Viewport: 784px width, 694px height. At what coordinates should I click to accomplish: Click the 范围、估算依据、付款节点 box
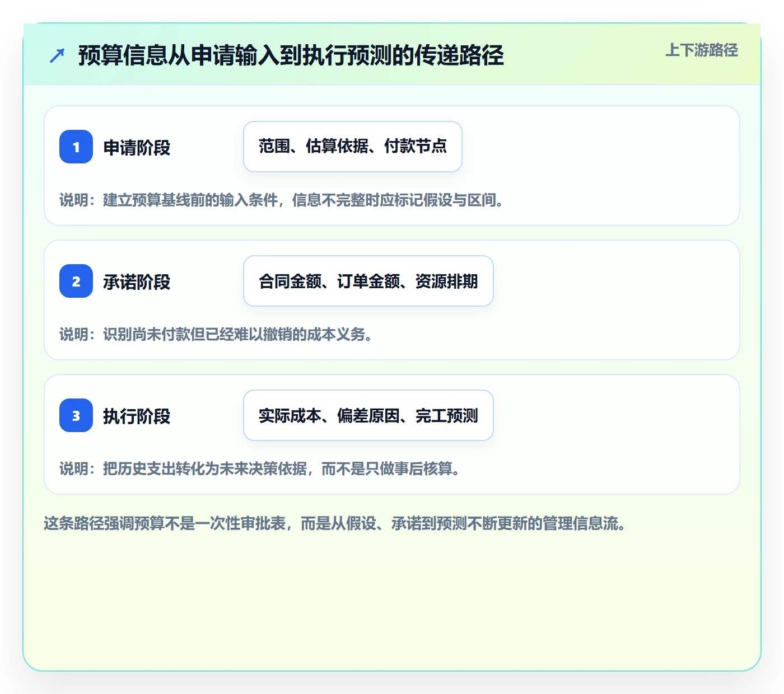click(x=353, y=147)
